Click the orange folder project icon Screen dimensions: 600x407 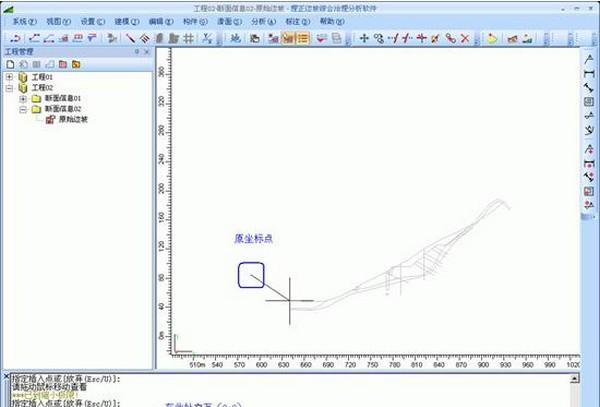tap(76, 64)
